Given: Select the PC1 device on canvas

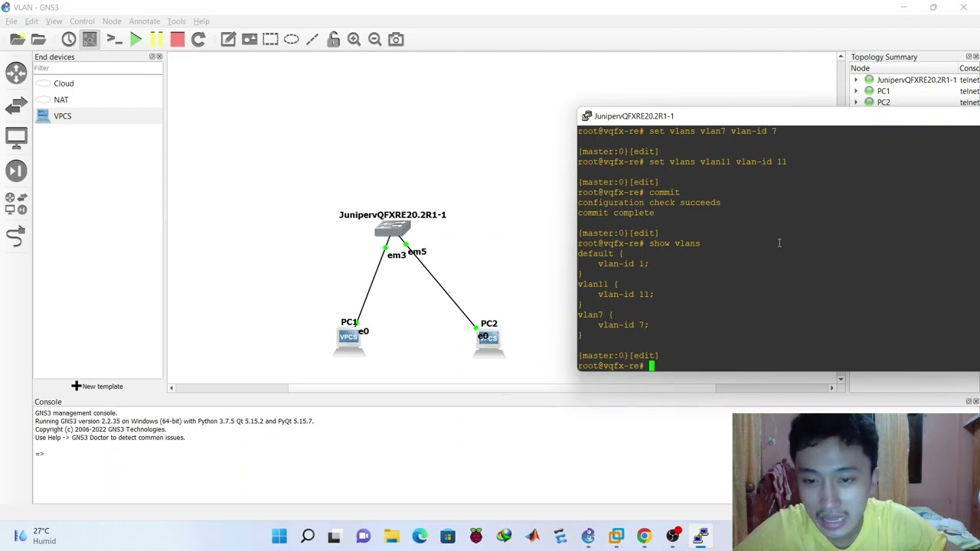Looking at the screenshot, I should click(348, 341).
